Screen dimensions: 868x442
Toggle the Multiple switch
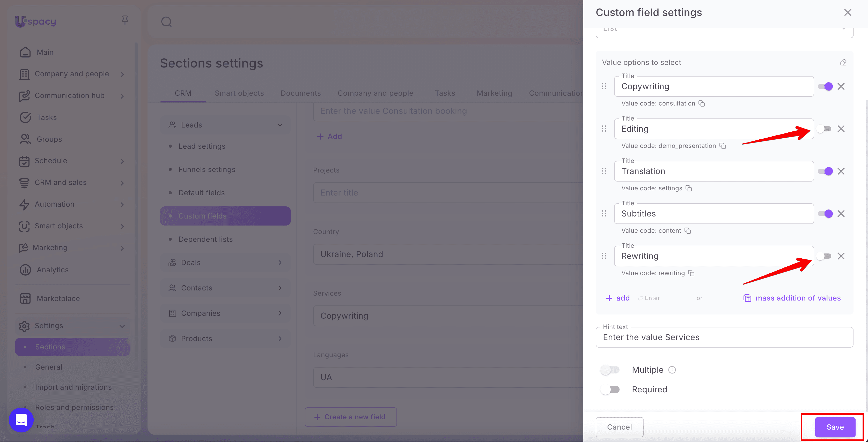(x=610, y=370)
